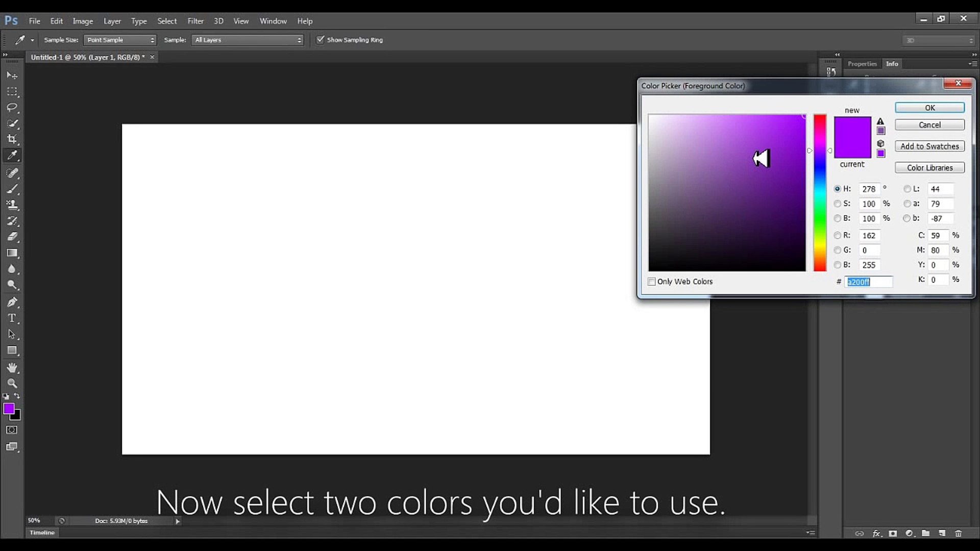Expand the eyedropper tool preset picker
The width and height of the screenshot is (980, 551).
pyautogui.click(x=32, y=40)
